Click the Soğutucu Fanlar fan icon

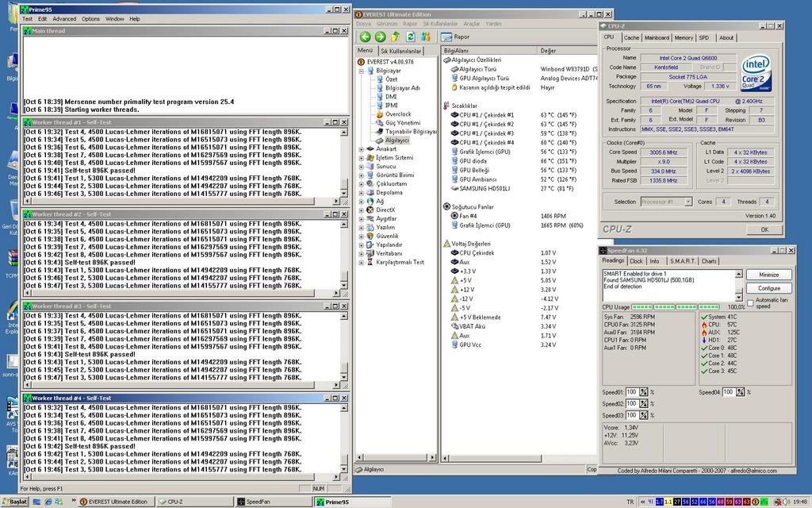point(447,207)
